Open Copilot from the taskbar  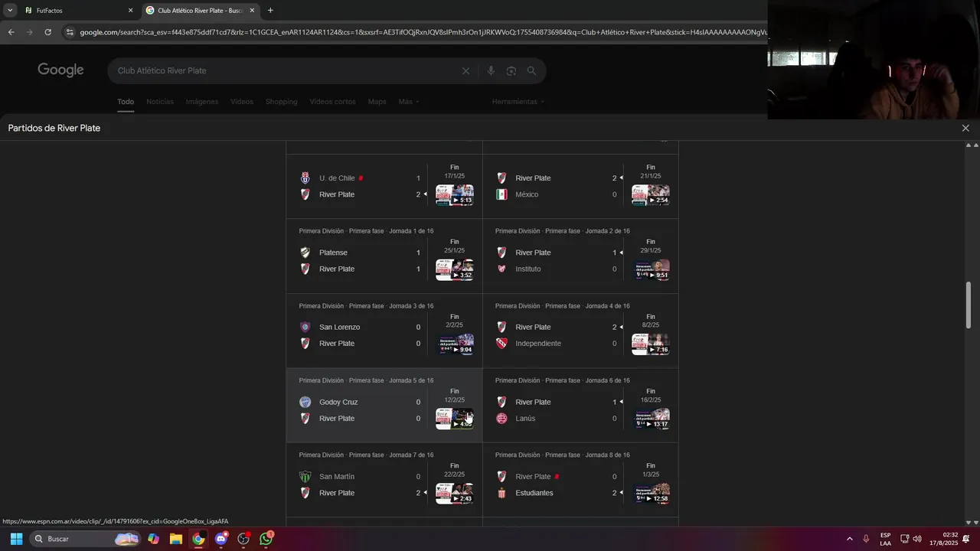(154, 539)
